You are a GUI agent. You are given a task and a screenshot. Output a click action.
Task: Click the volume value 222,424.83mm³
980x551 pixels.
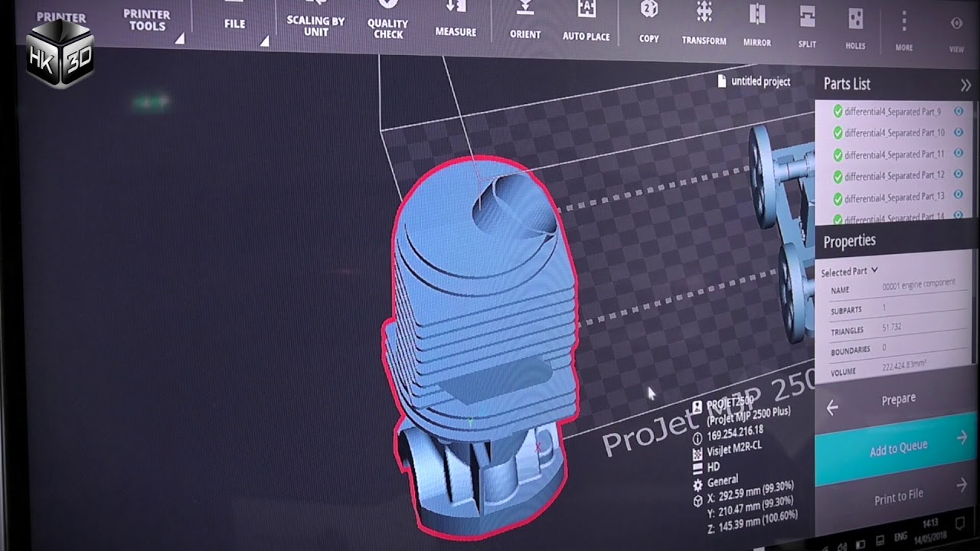(905, 367)
